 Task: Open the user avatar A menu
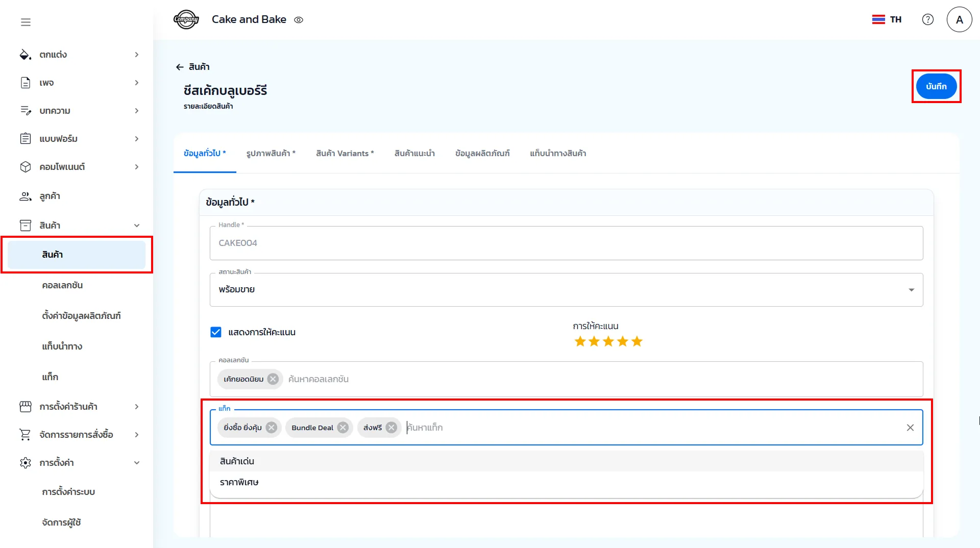click(x=959, y=19)
